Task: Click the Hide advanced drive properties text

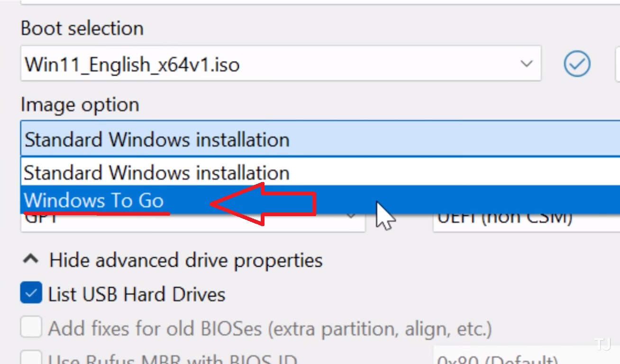Action: coord(186,260)
